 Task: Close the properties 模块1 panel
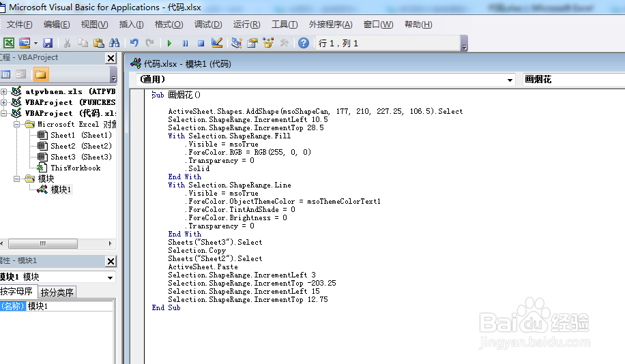pos(111,261)
